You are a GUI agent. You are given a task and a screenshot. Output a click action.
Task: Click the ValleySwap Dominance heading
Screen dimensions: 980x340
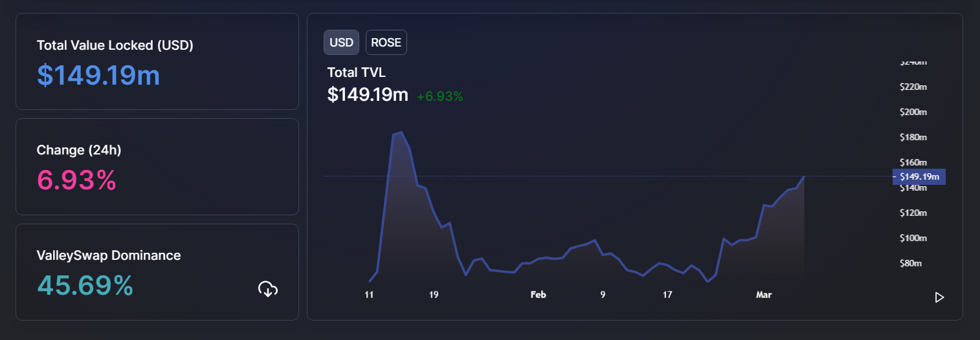pyautogui.click(x=109, y=255)
